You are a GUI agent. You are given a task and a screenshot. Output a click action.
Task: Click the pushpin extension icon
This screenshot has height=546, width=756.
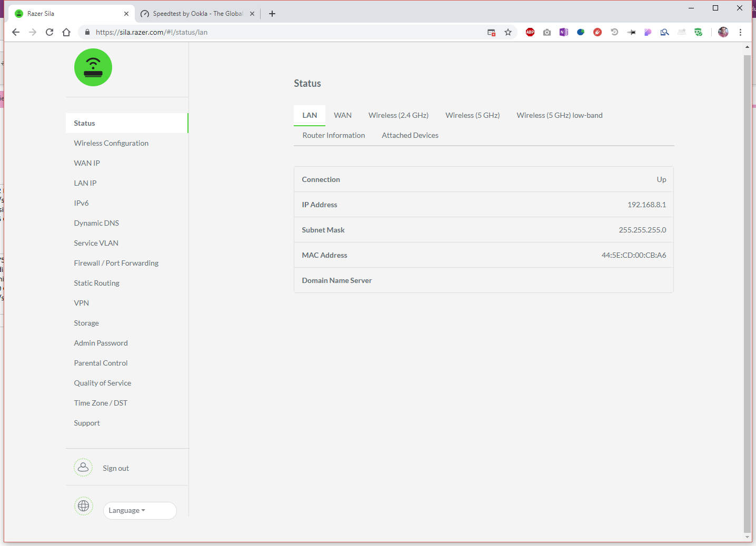point(631,32)
